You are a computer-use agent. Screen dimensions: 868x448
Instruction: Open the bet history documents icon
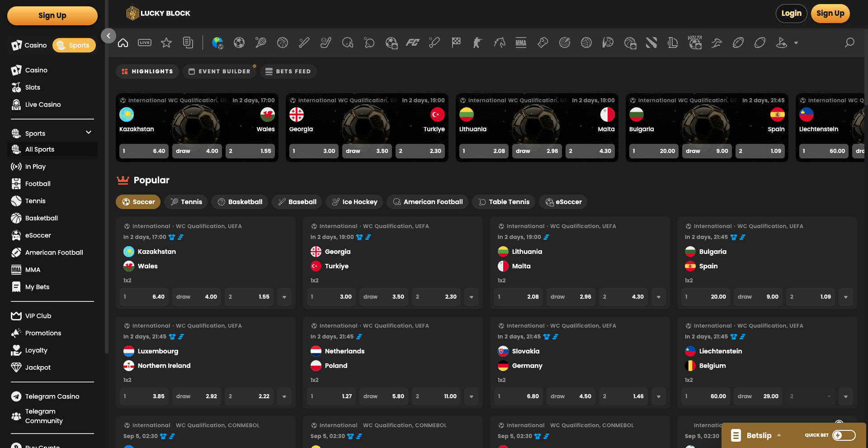[x=188, y=43]
